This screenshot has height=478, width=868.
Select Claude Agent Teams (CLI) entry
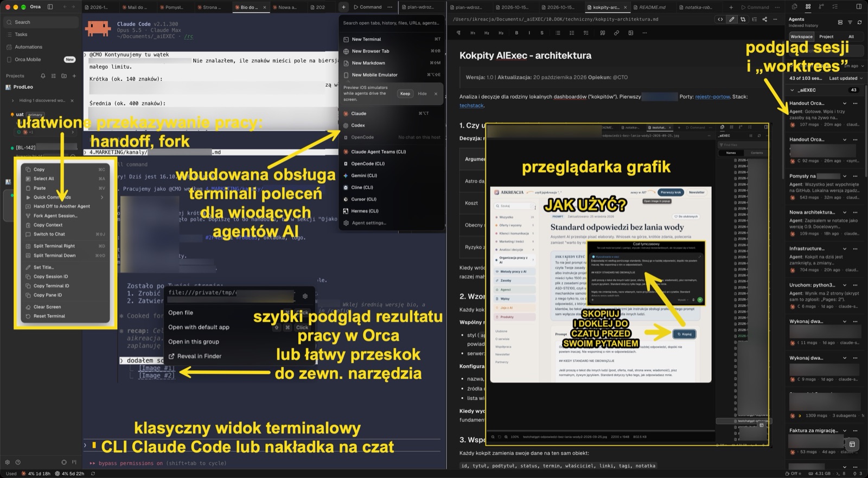(x=392, y=152)
